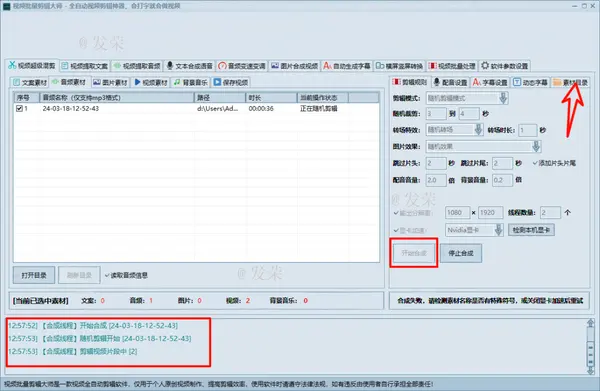Image resolution: width=600 pixels, height=391 pixels.
Task: Click the blue play icon of 保存视频 tab
Action: [217, 82]
